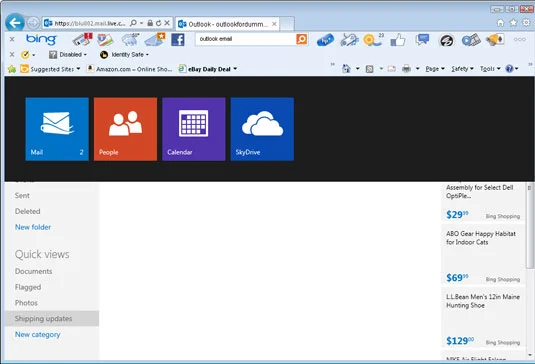Click the New category link

click(x=38, y=335)
